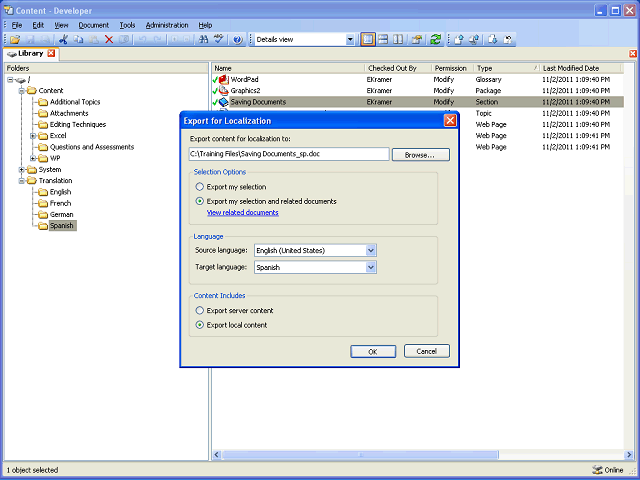Select the Questions and Assessments folder

tap(92, 147)
